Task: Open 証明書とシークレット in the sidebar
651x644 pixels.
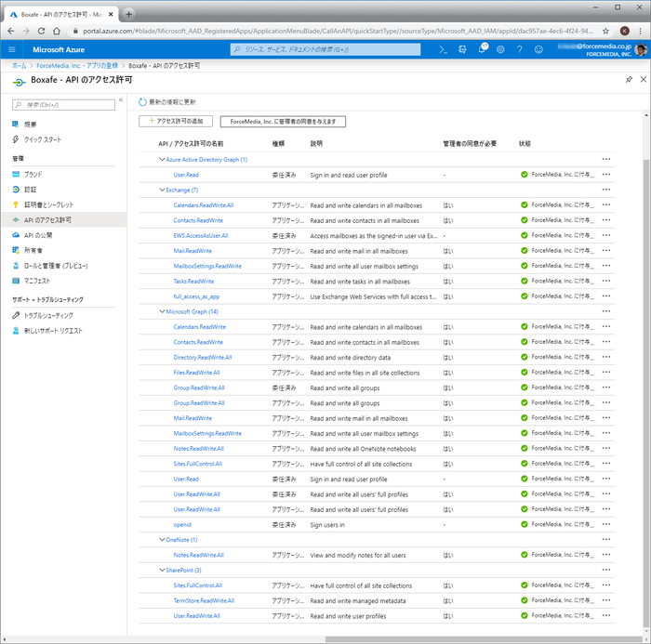Action: click(x=48, y=204)
